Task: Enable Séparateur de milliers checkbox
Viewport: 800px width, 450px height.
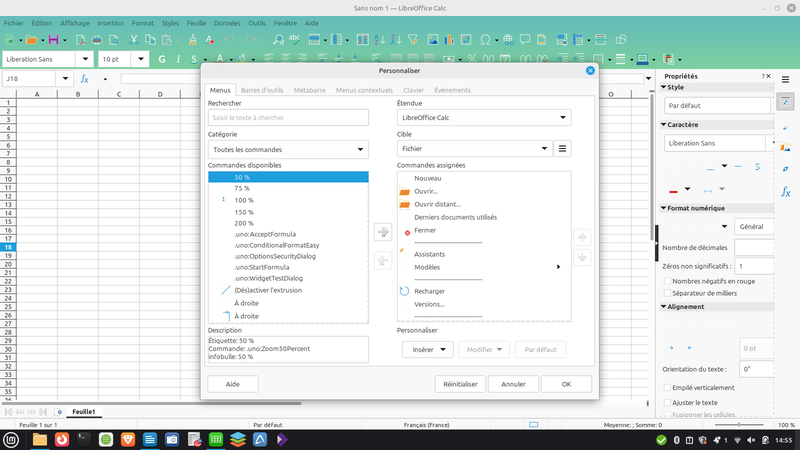Action: [x=667, y=293]
